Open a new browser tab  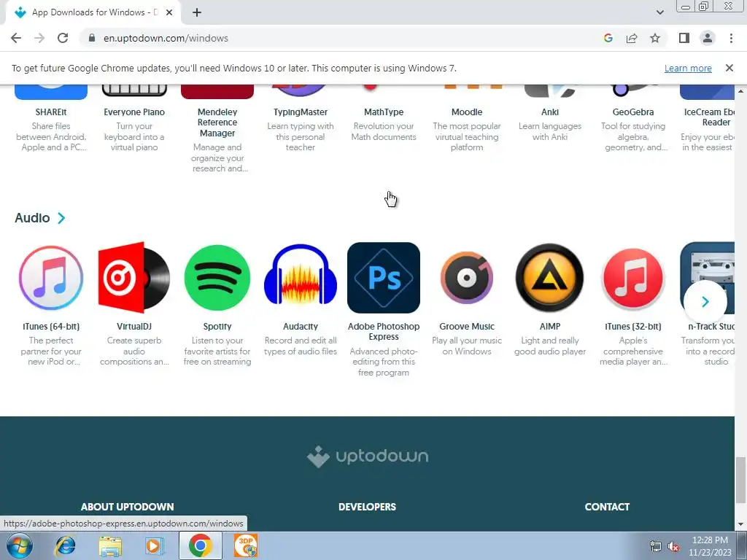click(197, 12)
